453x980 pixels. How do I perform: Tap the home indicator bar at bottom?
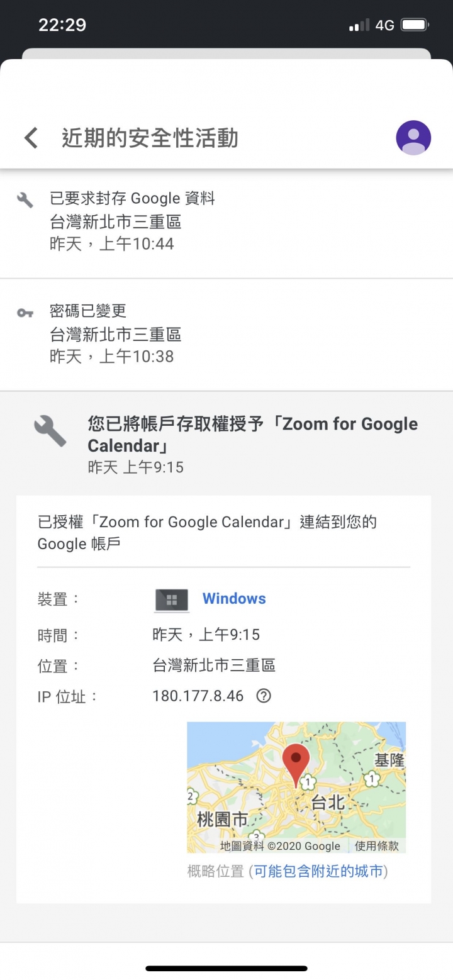[x=226, y=968]
